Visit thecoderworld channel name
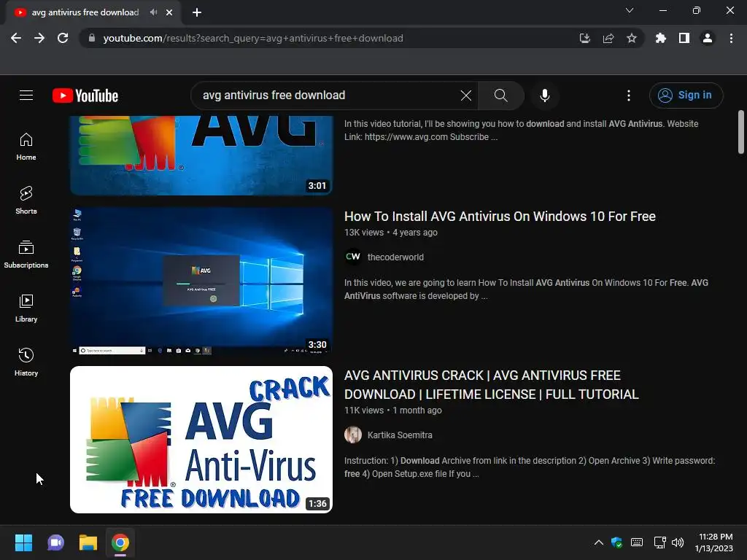747x560 pixels. pyautogui.click(x=395, y=257)
